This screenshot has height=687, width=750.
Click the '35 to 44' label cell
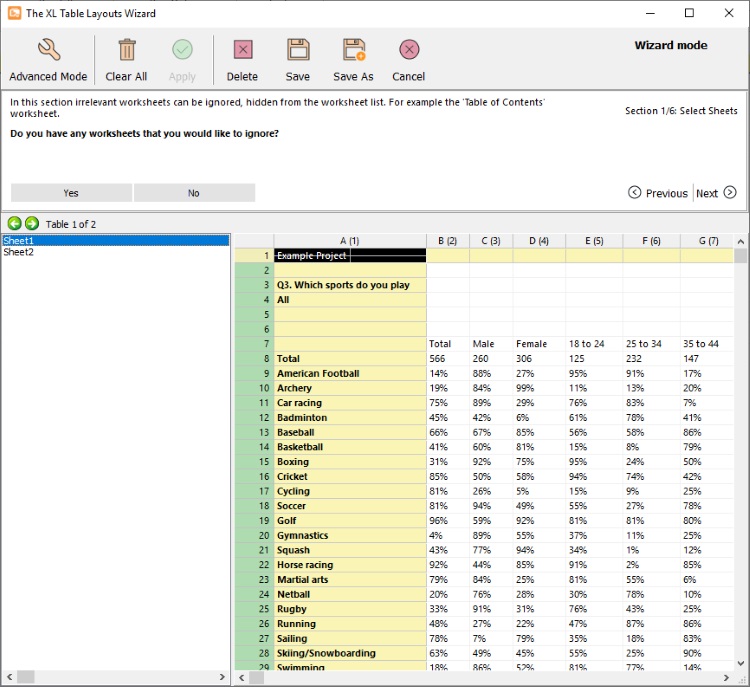(x=707, y=344)
